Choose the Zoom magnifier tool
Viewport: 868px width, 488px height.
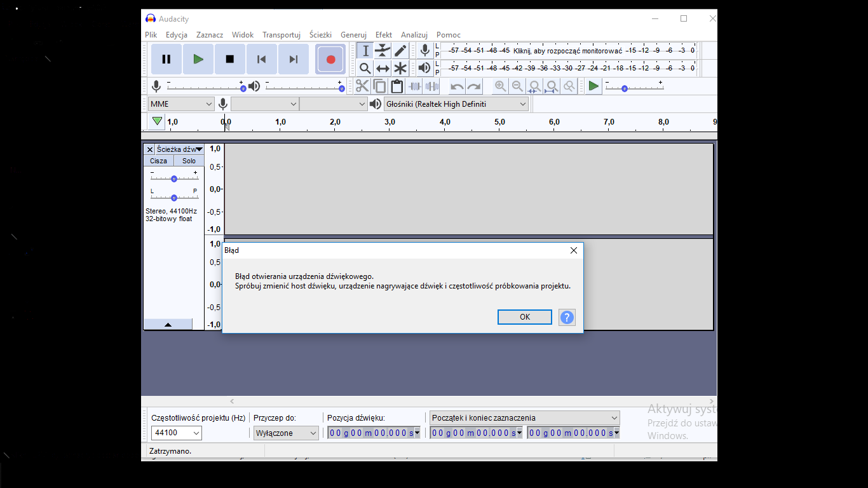pos(365,68)
